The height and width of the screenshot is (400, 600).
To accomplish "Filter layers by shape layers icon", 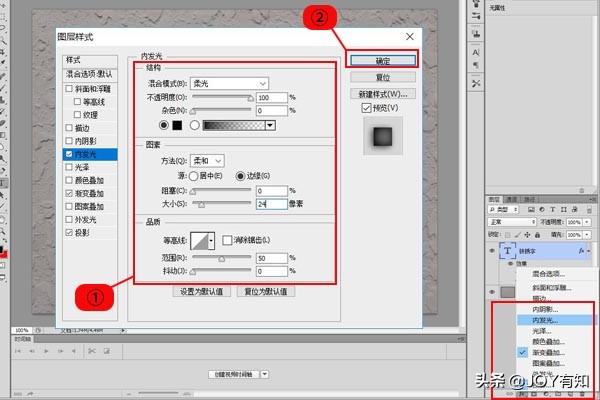I will (x=564, y=209).
